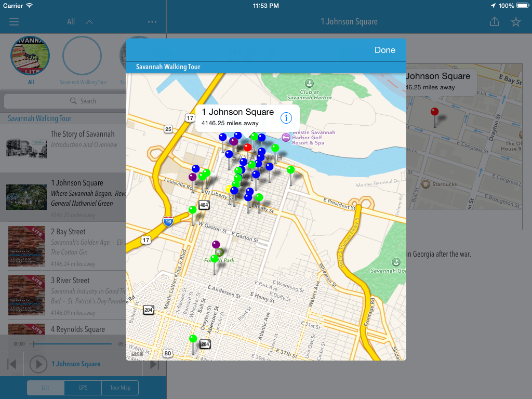Open the 3 River Street list row
Screen dimensions: 532x399
[63, 295]
